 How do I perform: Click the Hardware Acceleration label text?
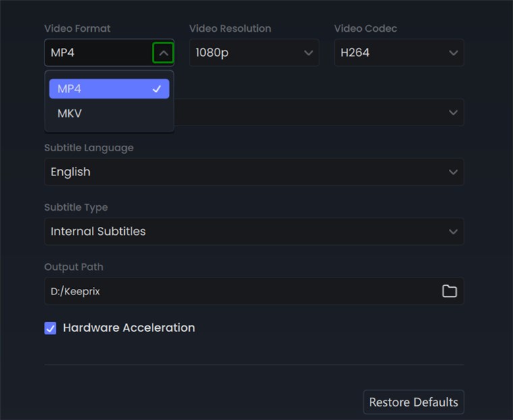click(x=128, y=328)
